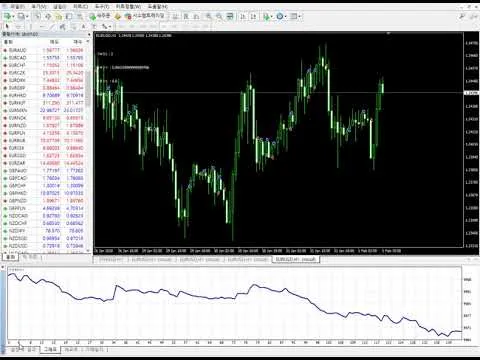Expand the Profiles dropdown arrow
This screenshot has height=360, width=480.
[x=27, y=16]
